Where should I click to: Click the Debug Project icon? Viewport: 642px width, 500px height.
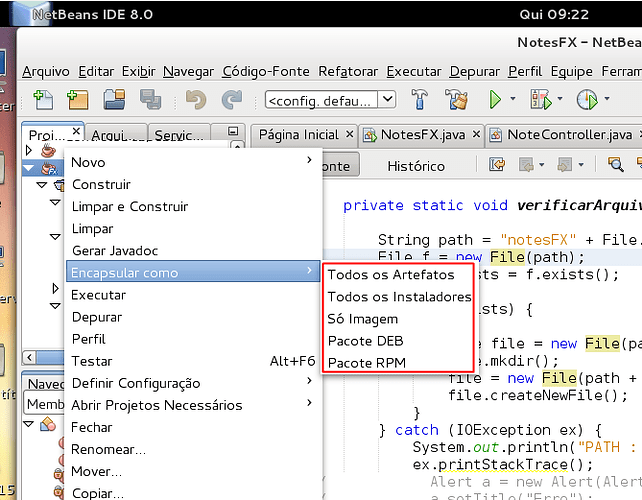click(x=540, y=100)
